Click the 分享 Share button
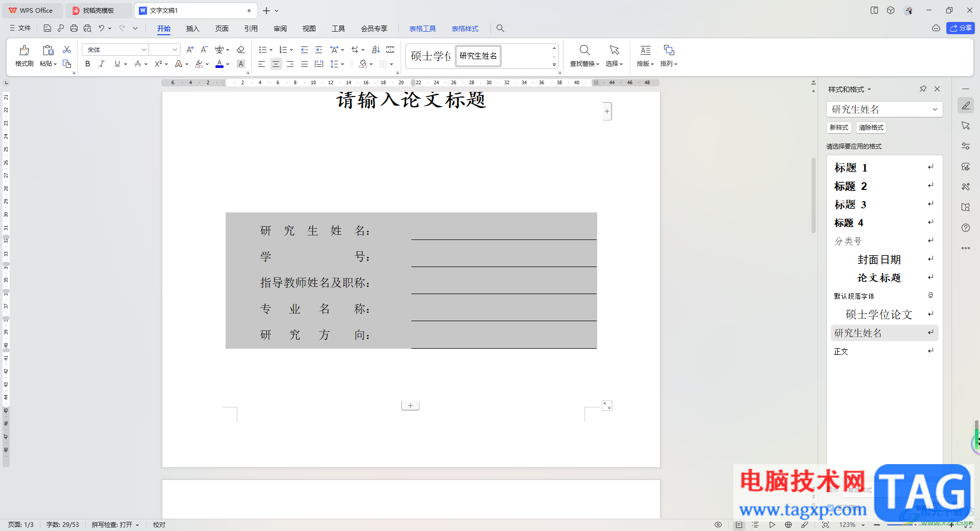Image resolution: width=980 pixels, height=531 pixels. (960, 28)
